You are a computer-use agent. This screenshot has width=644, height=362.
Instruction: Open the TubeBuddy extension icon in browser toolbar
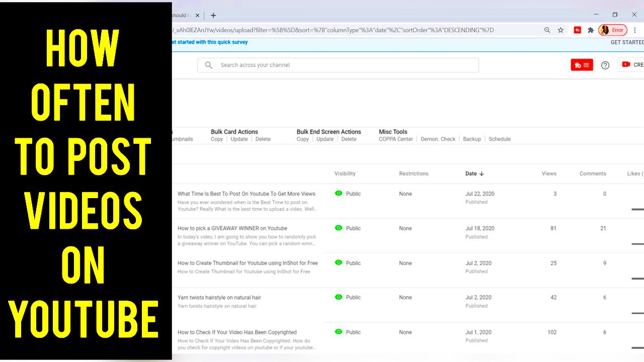click(578, 30)
